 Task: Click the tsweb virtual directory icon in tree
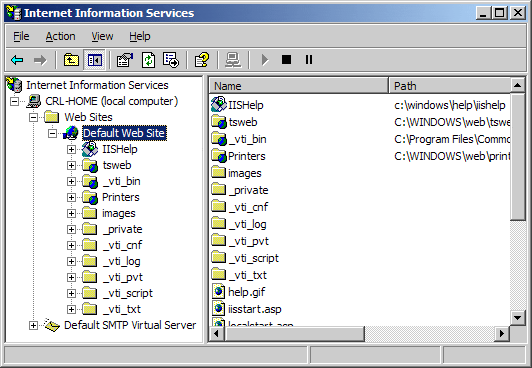tap(90, 166)
